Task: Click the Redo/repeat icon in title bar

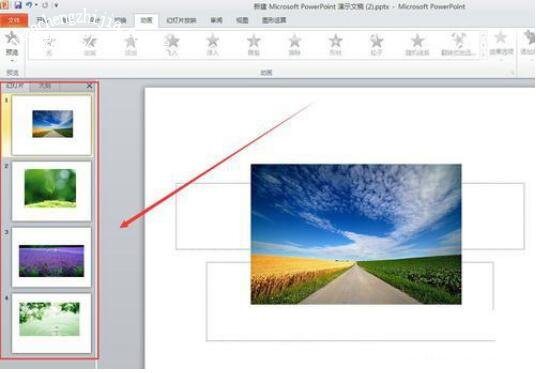Action: pyautogui.click(x=45, y=5)
